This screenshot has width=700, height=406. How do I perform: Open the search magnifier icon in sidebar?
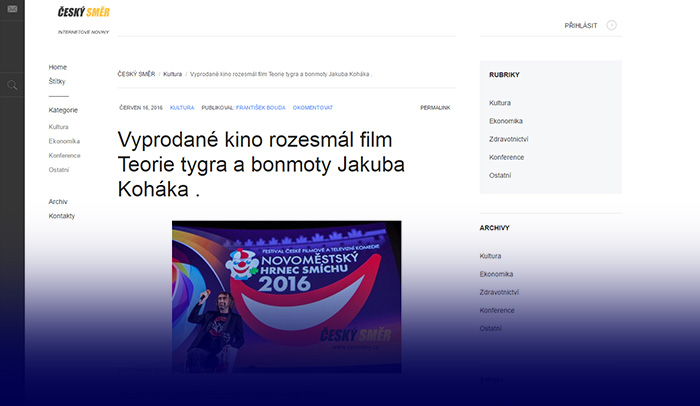pyautogui.click(x=12, y=85)
